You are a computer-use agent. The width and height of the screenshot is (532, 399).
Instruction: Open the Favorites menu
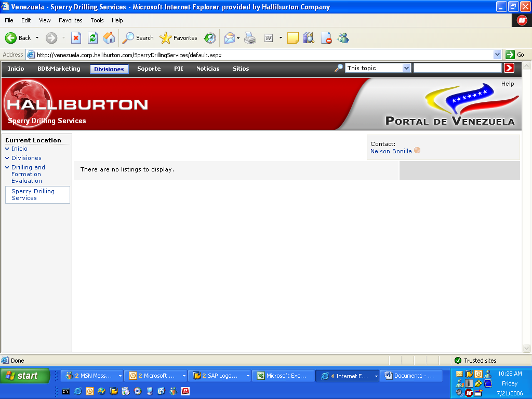[70, 20]
